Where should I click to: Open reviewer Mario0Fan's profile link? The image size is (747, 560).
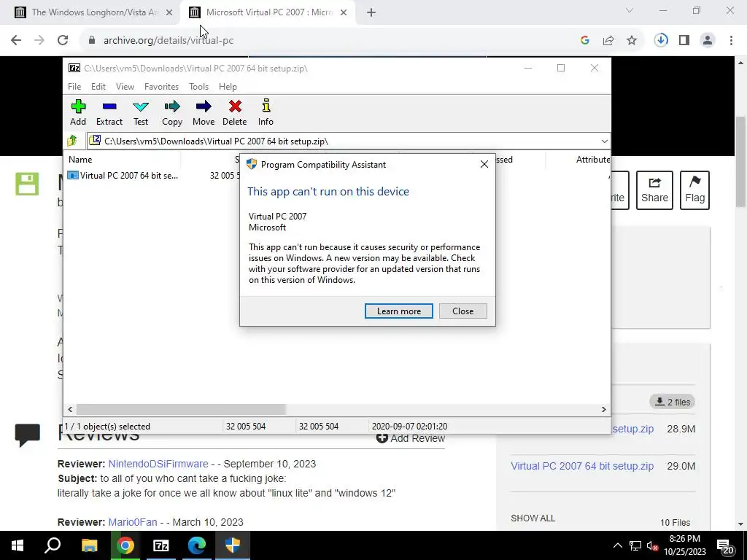click(x=133, y=522)
